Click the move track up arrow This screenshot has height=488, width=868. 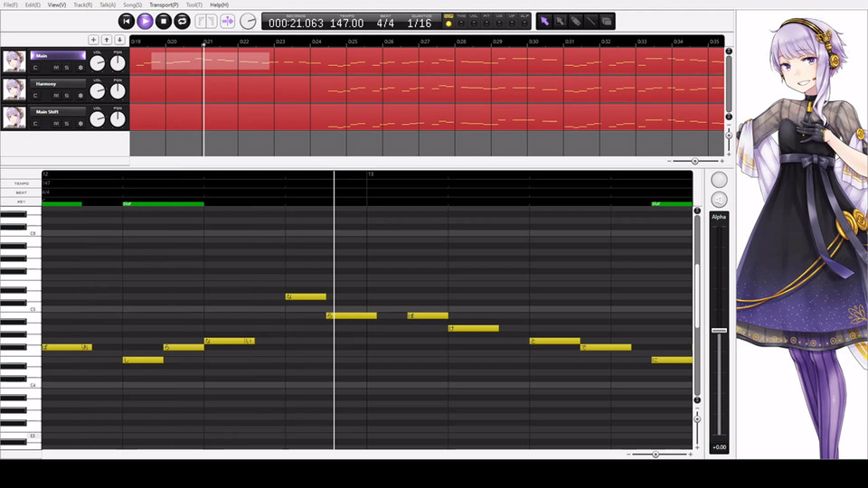pos(107,40)
